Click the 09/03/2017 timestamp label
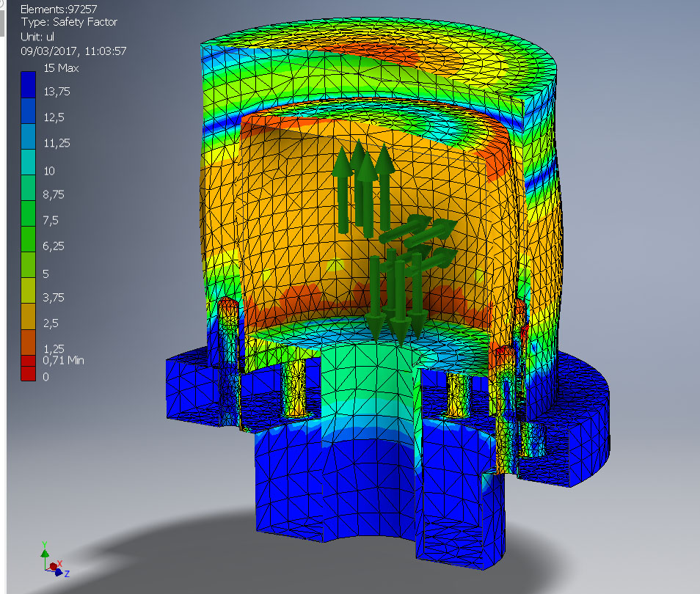The height and width of the screenshot is (594, 700). click(x=73, y=51)
